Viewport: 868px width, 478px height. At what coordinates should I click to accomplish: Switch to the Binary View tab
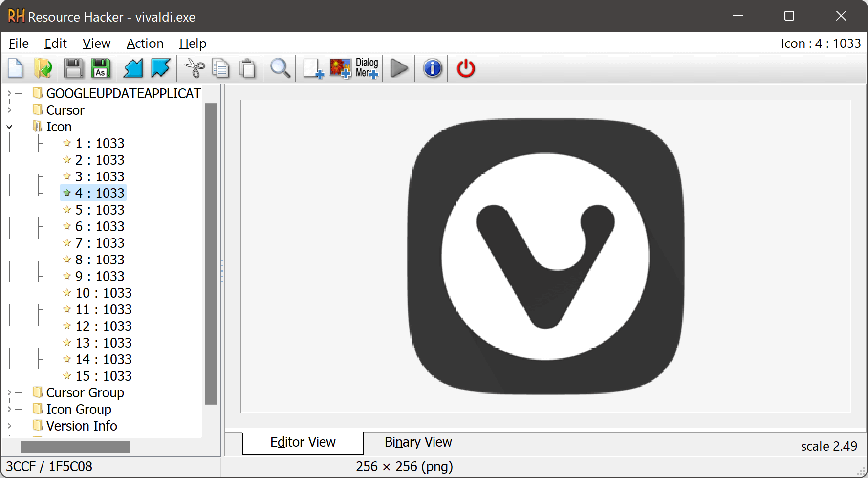click(x=418, y=442)
